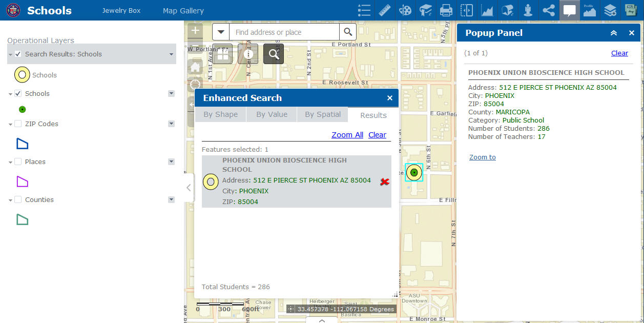This screenshot has height=323, width=644.
Task: Open search source dropdown arrow
Action: click(x=221, y=32)
